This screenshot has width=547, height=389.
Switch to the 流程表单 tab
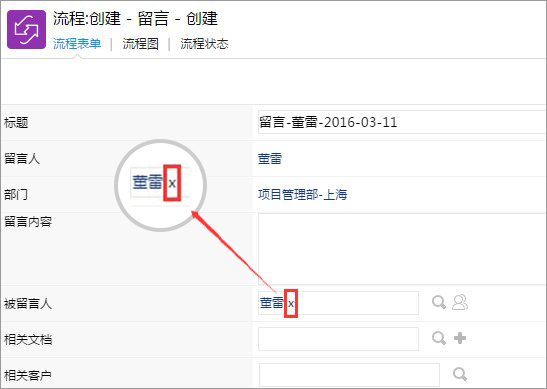coord(77,44)
